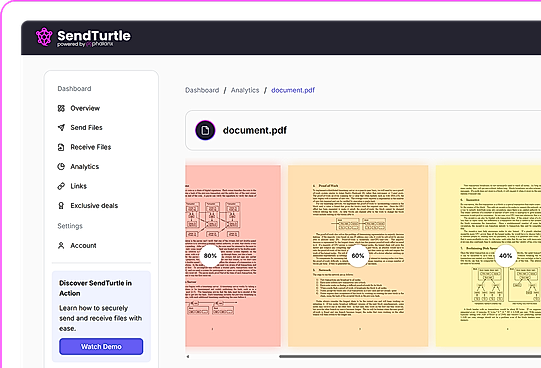The image size is (541, 368).
Task: Click the Receive Files document icon
Action: click(61, 147)
